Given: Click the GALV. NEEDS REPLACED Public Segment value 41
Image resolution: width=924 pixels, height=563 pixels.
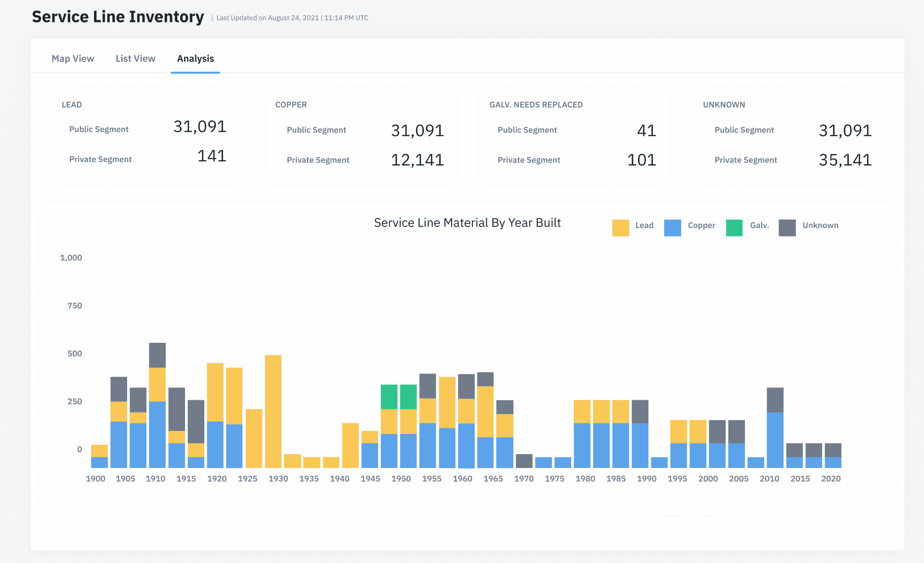Looking at the screenshot, I should coord(646,131).
